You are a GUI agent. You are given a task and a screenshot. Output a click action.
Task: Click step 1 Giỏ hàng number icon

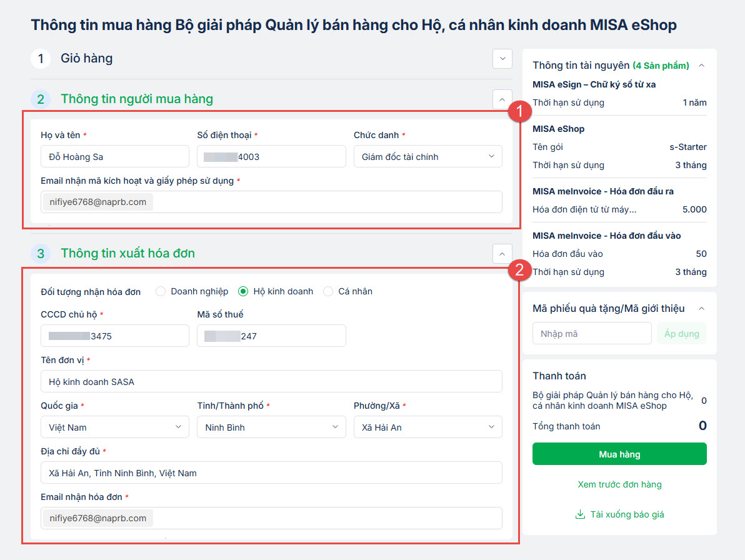pyautogui.click(x=41, y=59)
